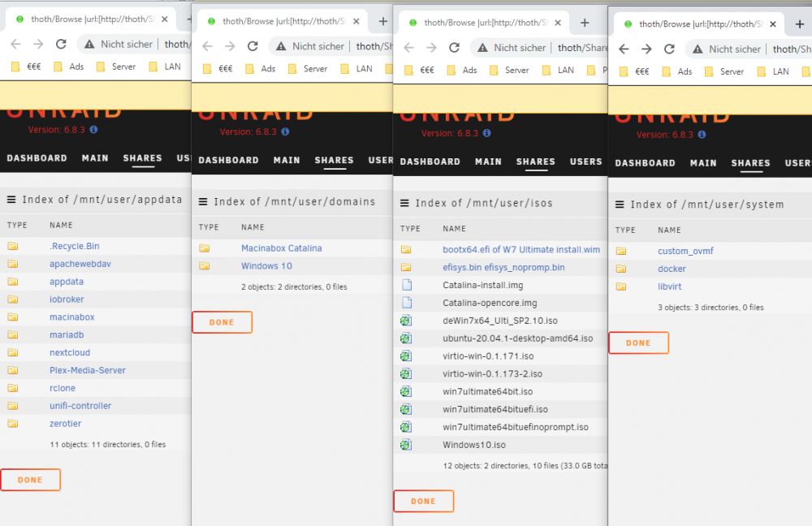812x526 pixels.
Task: Open the apachewebdav folder link
Action: [x=80, y=264]
